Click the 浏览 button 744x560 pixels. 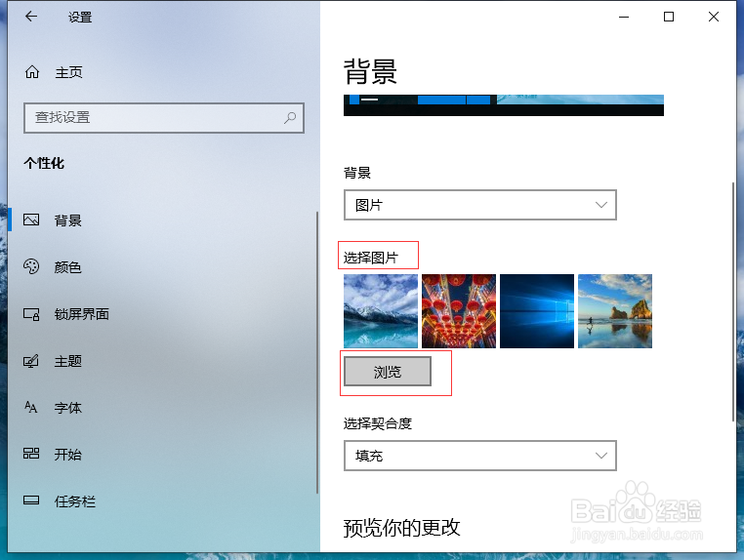[x=388, y=372]
